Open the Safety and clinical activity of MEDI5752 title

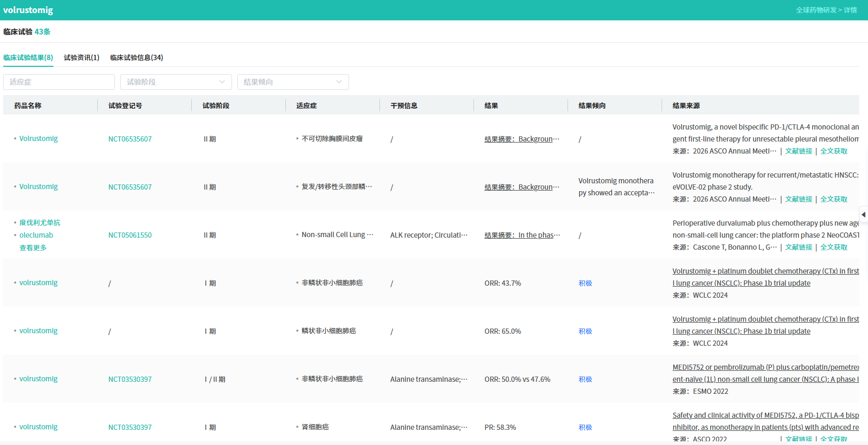coord(766,421)
